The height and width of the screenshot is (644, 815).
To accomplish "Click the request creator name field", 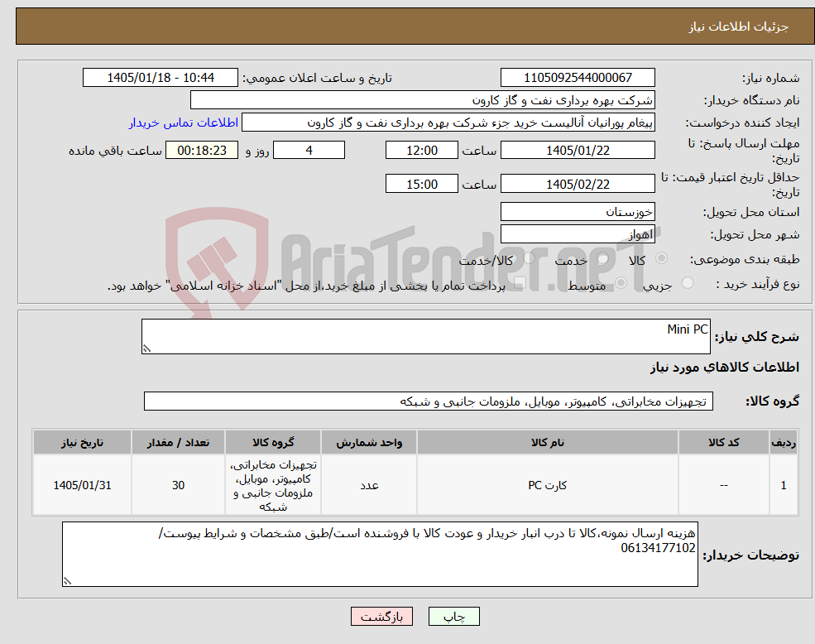I will (448, 123).
